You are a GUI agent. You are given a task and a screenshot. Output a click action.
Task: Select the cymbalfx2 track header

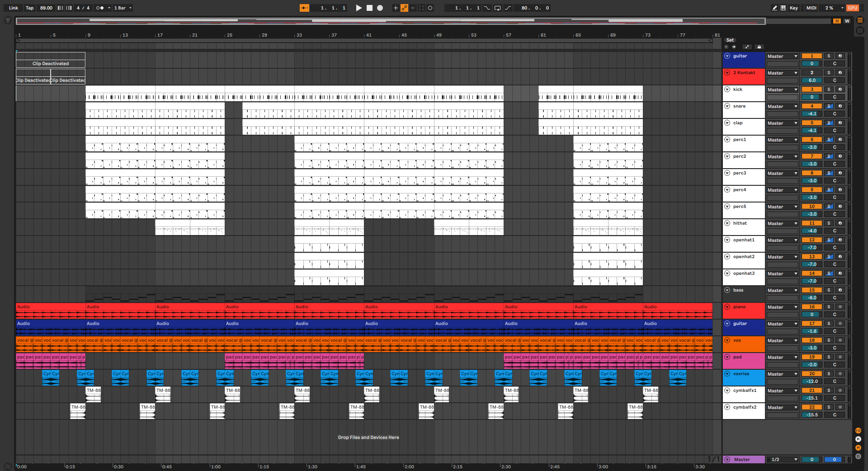click(744, 411)
